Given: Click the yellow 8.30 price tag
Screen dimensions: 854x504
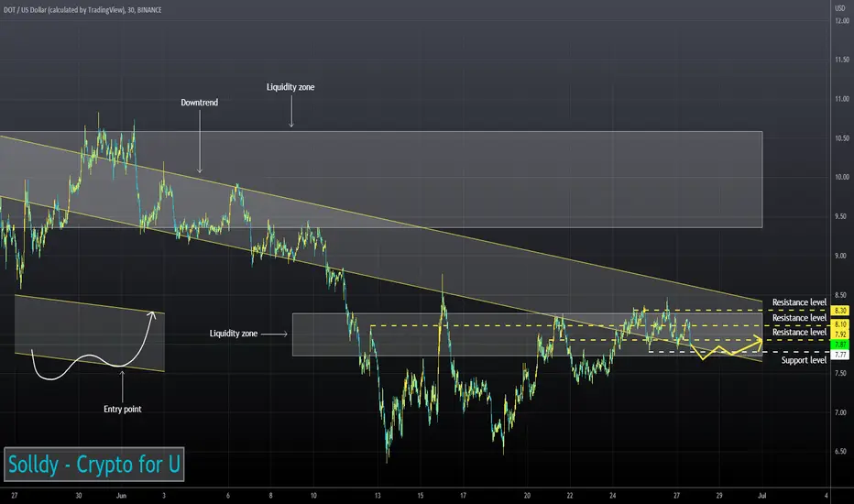Looking at the screenshot, I should (840, 311).
